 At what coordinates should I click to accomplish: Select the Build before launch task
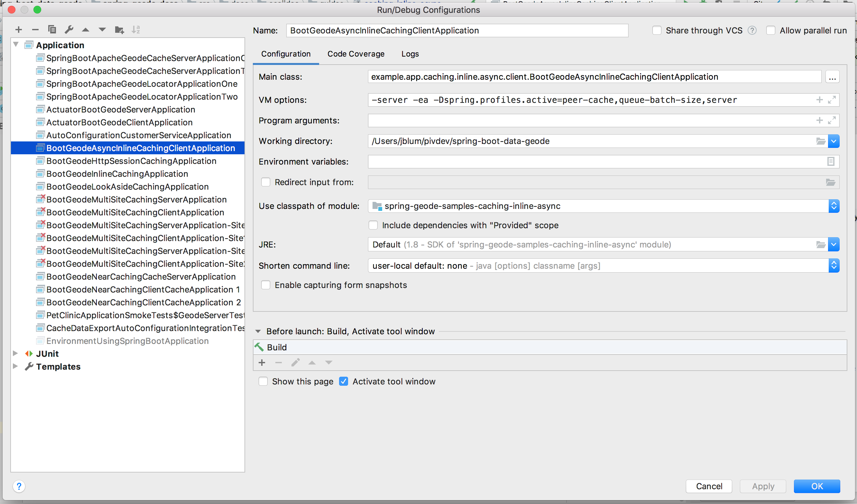click(x=549, y=348)
